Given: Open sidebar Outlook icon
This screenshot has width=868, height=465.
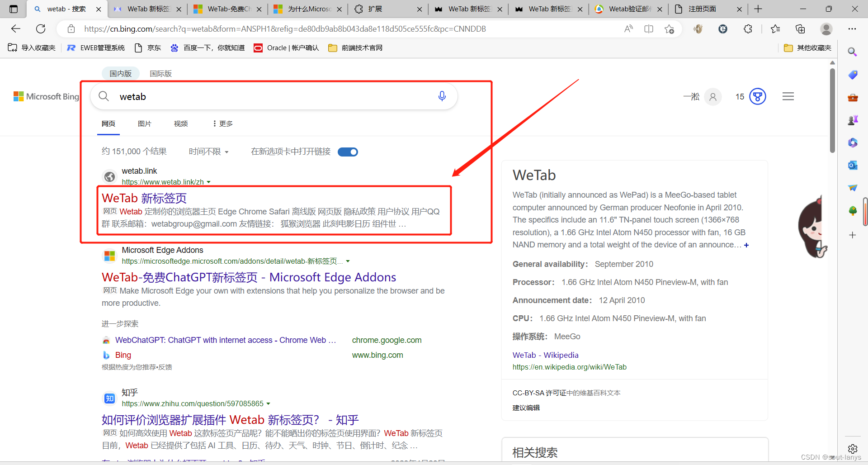Looking at the screenshot, I should coord(853,165).
